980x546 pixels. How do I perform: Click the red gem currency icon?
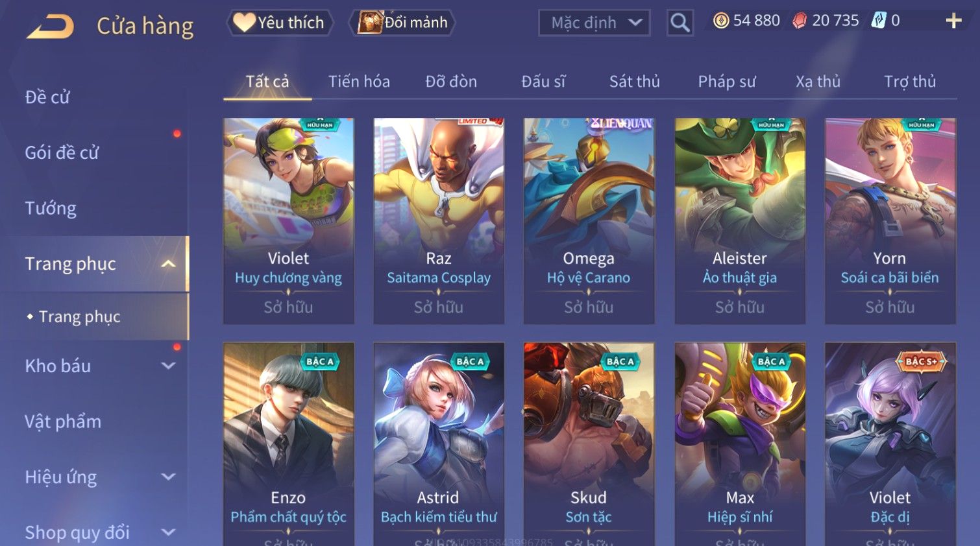pyautogui.click(x=800, y=21)
